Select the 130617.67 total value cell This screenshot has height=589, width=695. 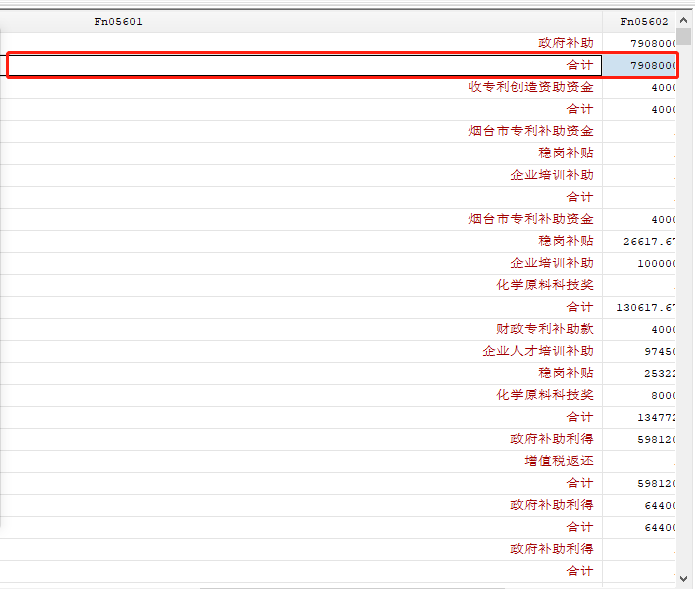tap(639, 308)
